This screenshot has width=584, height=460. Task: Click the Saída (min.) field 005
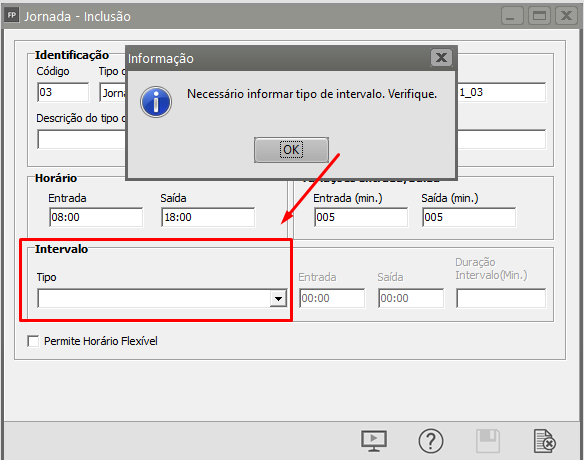tap(469, 217)
